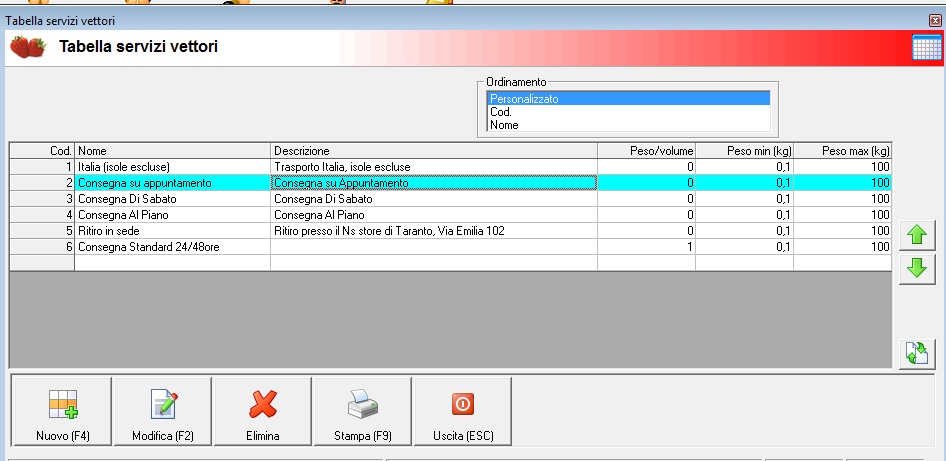Click the Modifica (F2) button
Image resolution: width=946 pixels, height=461 pixels.
coord(163,412)
